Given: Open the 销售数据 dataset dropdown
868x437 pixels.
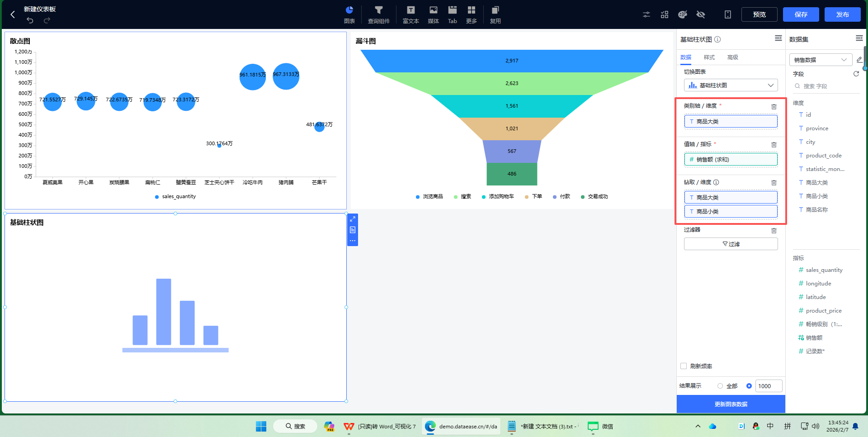Looking at the screenshot, I should click(x=821, y=60).
